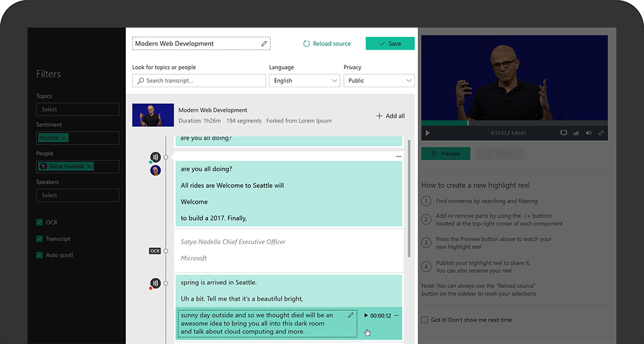The image size is (644, 344).
Task: Click the Reload source button
Action: coord(327,44)
